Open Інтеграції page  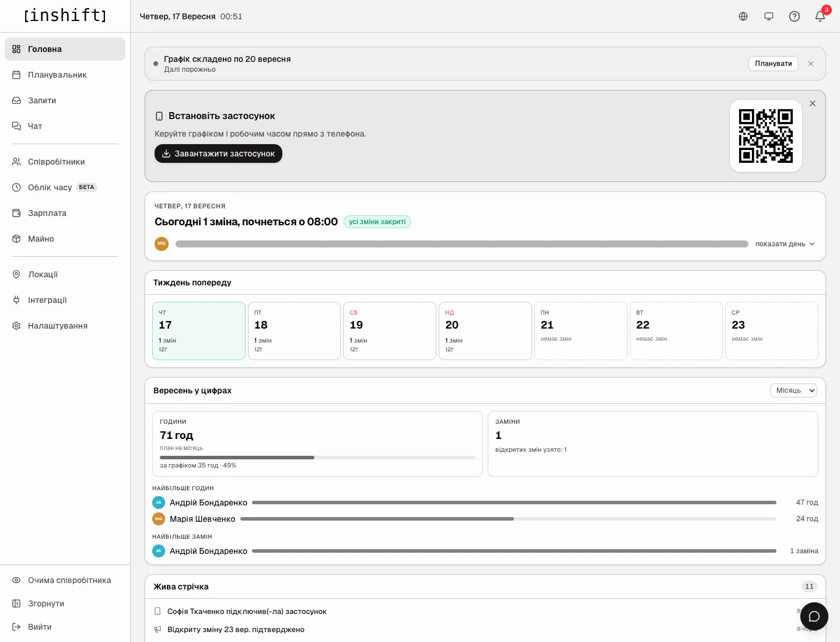[65, 300]
